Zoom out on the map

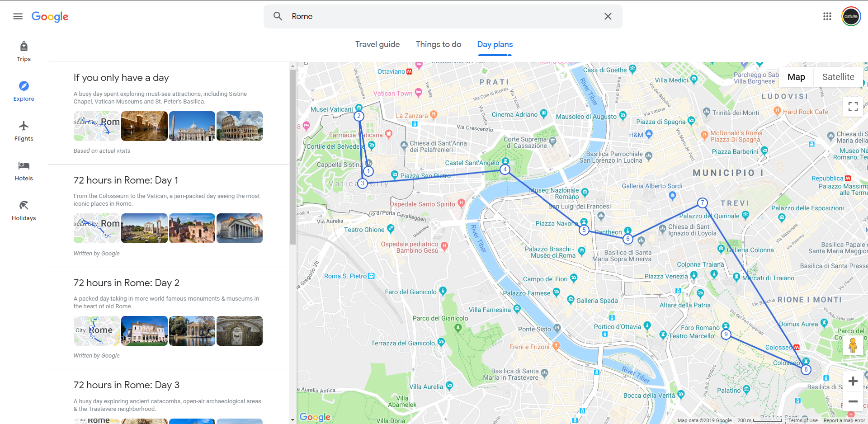(x=853, y=401)
